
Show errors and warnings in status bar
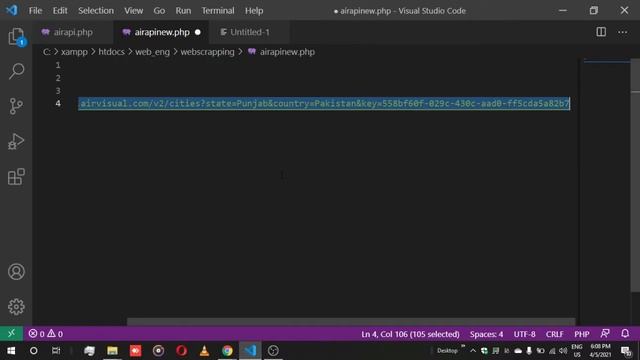46,333
